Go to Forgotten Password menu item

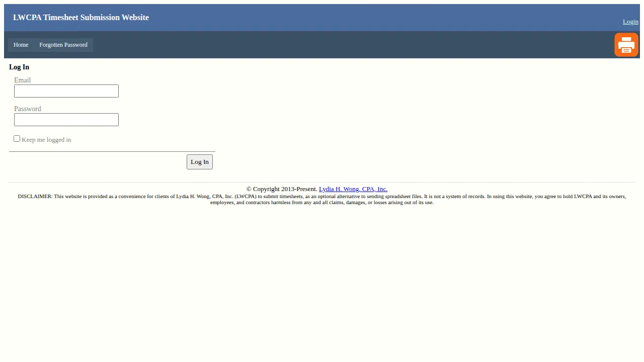(x=63, y=45)
